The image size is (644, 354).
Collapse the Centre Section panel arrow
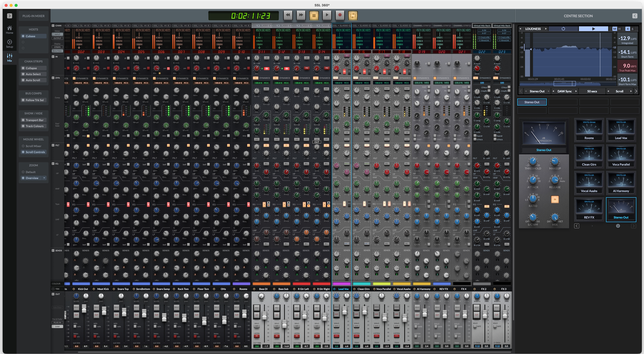tap(635, 16)
